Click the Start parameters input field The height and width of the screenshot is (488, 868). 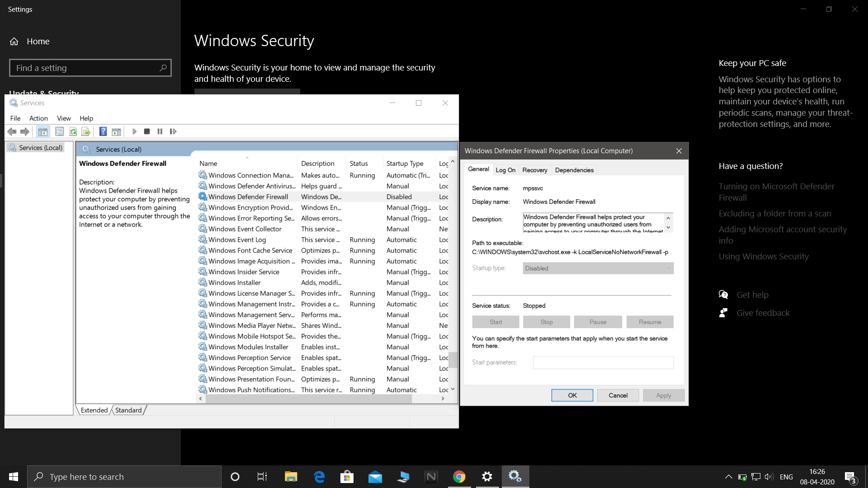(x=603, y=362)
